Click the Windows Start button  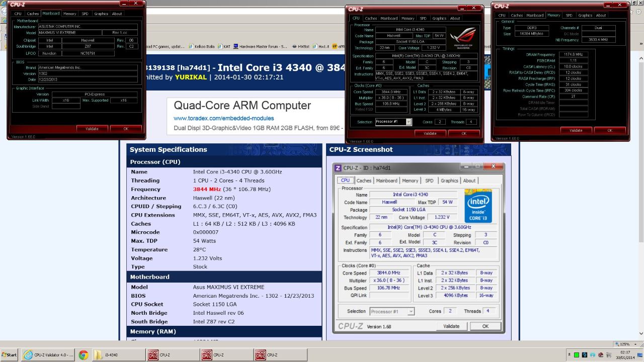point(10,355)
